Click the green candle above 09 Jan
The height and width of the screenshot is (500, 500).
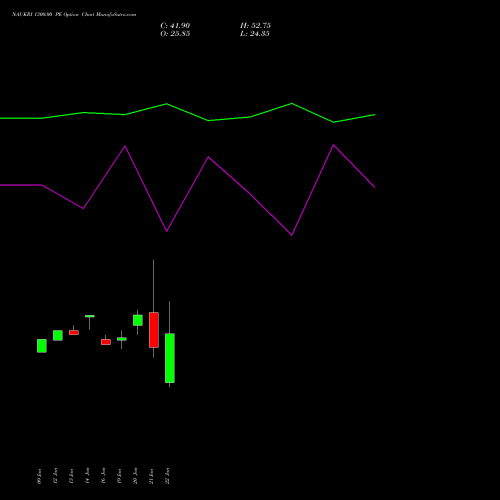click(x=42, y=346)
